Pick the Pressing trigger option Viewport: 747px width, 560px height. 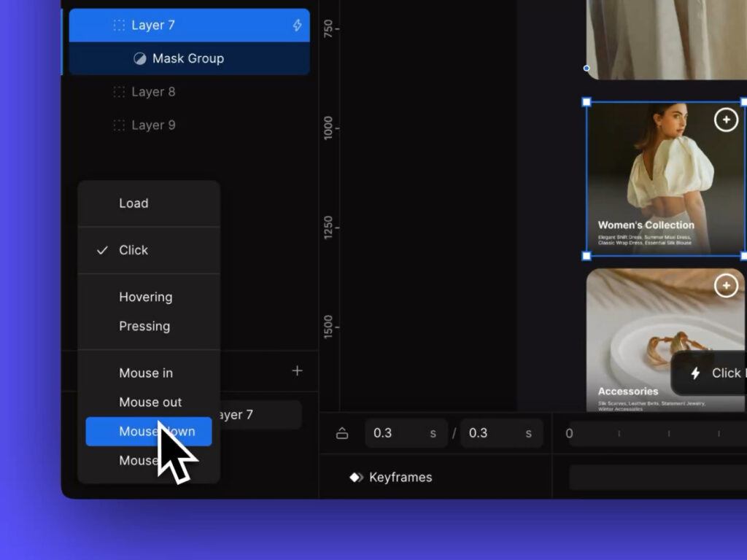[x=144, y=326]
